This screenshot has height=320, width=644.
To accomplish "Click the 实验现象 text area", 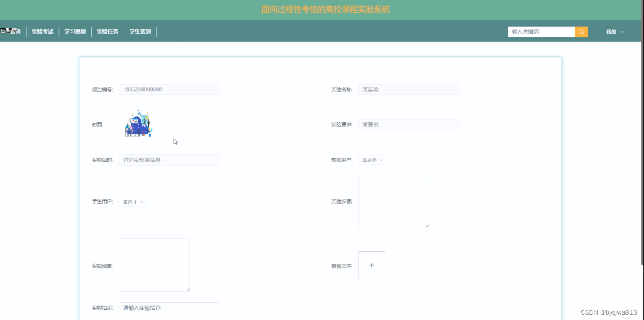I will coord(154,265).
